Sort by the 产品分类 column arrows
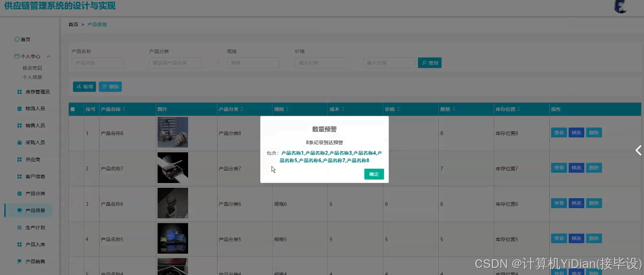 coord(242,109)
